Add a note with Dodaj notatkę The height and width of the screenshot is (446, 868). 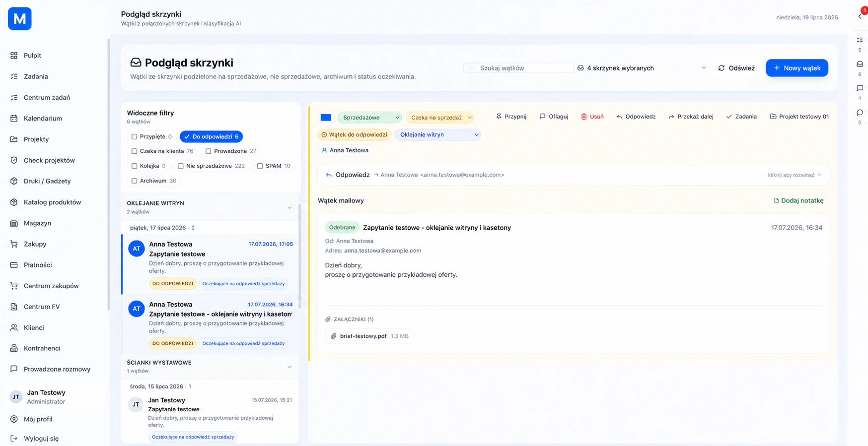point(798,200)
